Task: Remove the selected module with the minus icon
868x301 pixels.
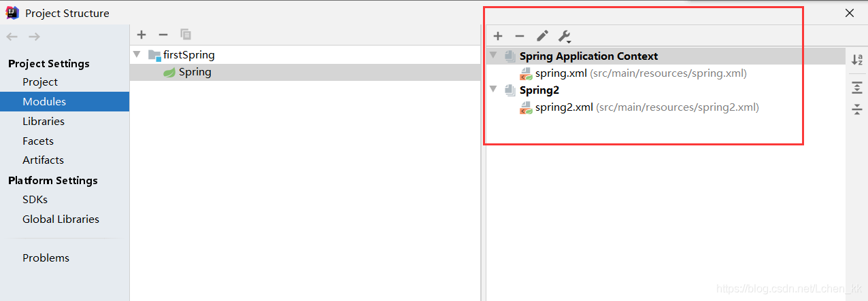Action: pos(163,35)
